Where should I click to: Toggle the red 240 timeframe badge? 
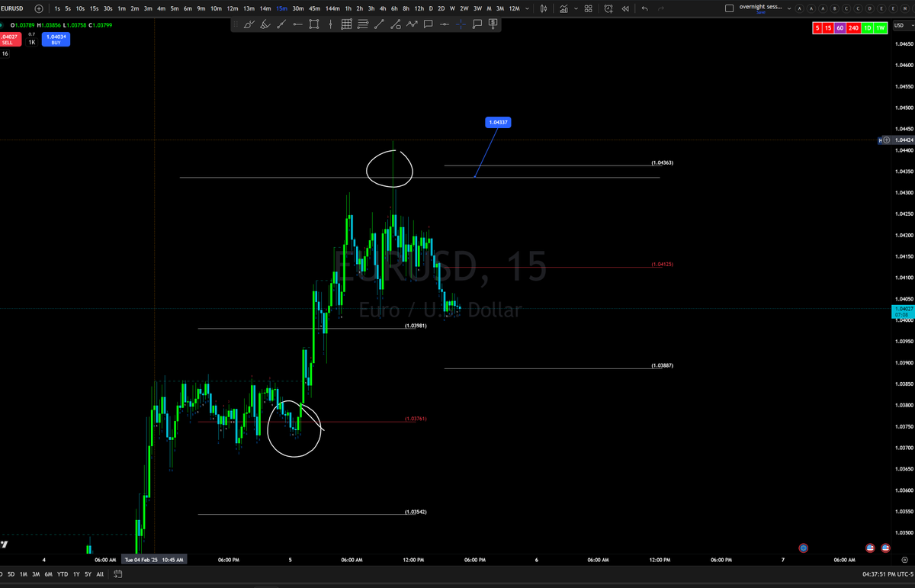pyautogui.click(x=853, y=28)
